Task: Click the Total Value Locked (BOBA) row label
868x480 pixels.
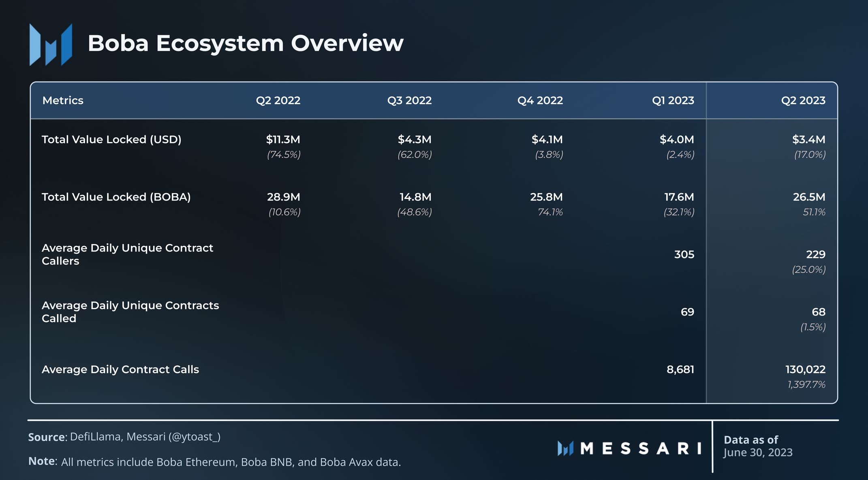Action: [x=116, y=197]
